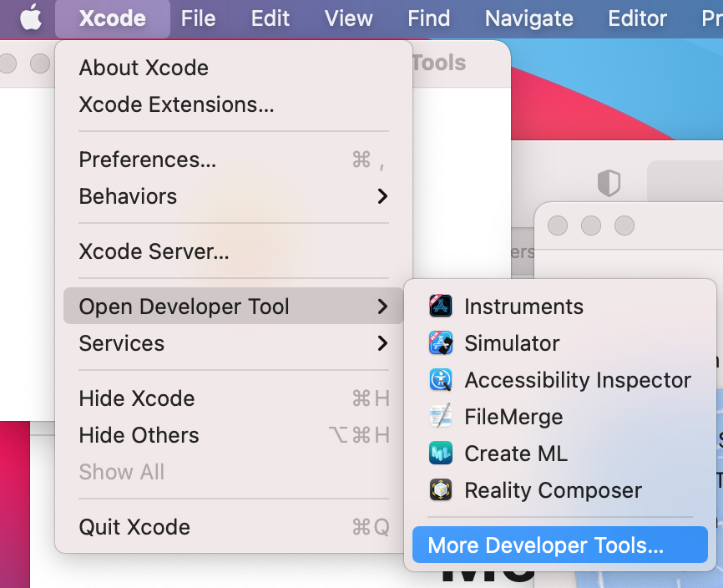The image size is (723, 588).
Task: Open the File menu
Action: click(198, 18)
